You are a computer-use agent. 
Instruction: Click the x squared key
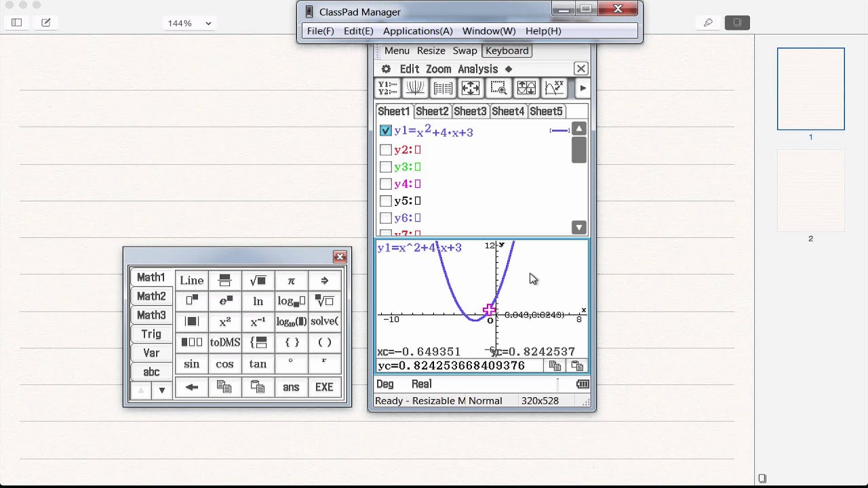click(x=224, y=322)
